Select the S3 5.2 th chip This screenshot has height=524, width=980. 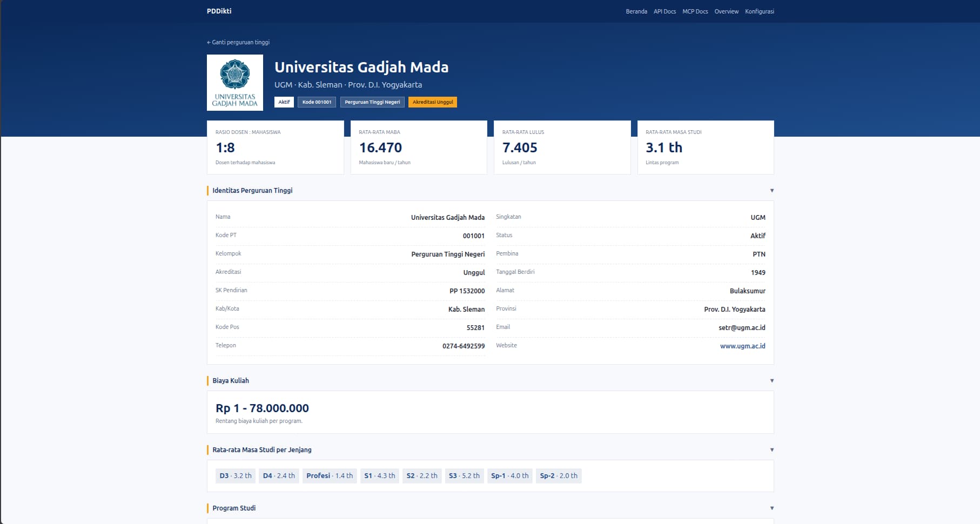[x=464, y=476]
